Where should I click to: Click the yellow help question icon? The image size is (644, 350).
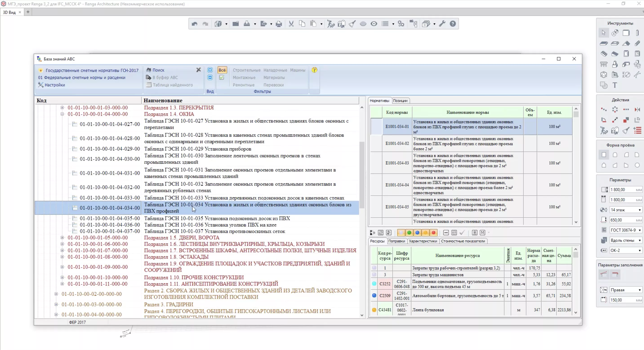(314, 70)
